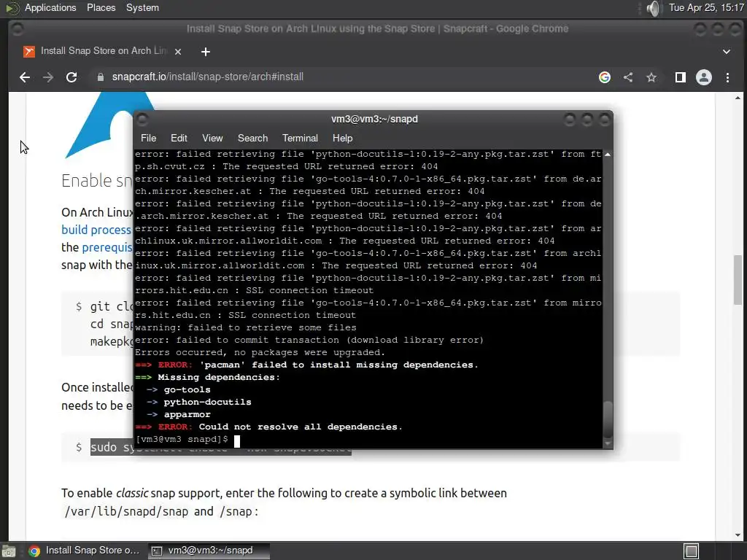
Task: Click terminal scrollbar up arrow
Action: tap(608, 155)
